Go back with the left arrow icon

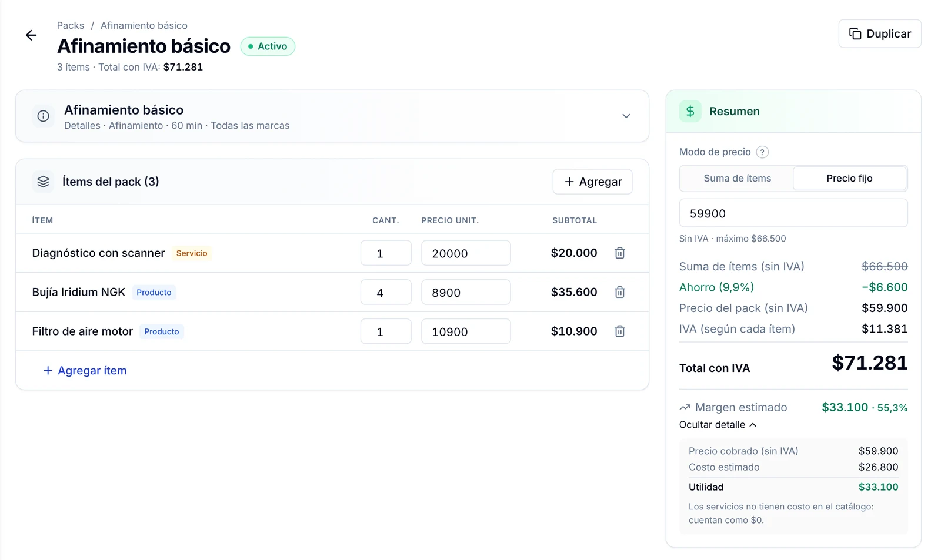point(31,35)
